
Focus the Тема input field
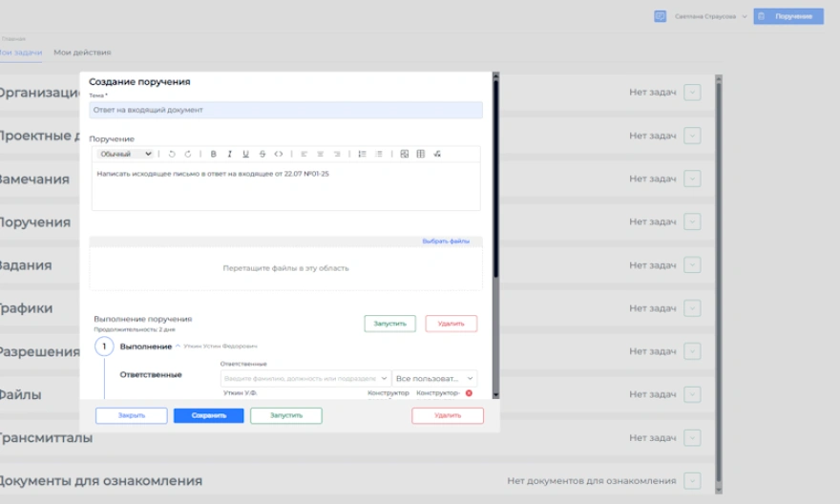285,110
